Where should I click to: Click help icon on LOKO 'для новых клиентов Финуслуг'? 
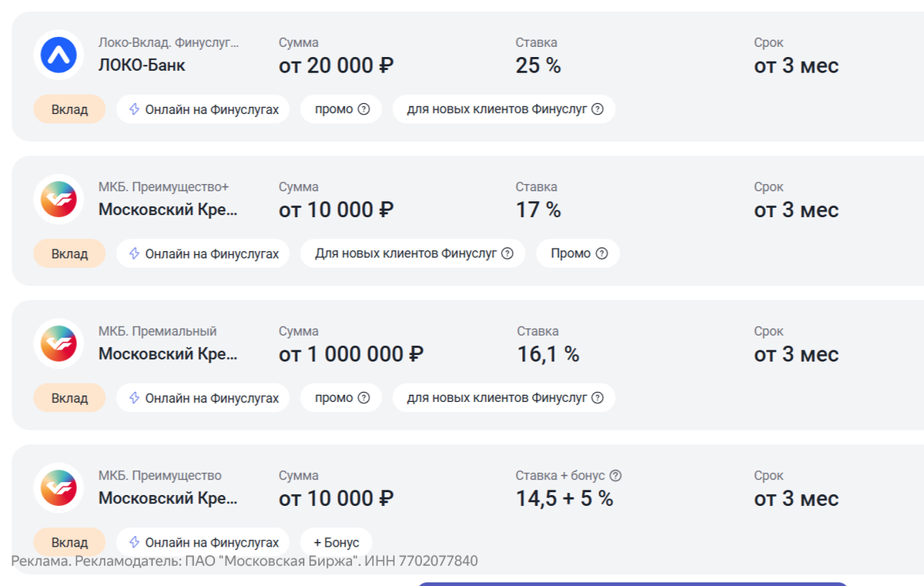coord(598,109)
